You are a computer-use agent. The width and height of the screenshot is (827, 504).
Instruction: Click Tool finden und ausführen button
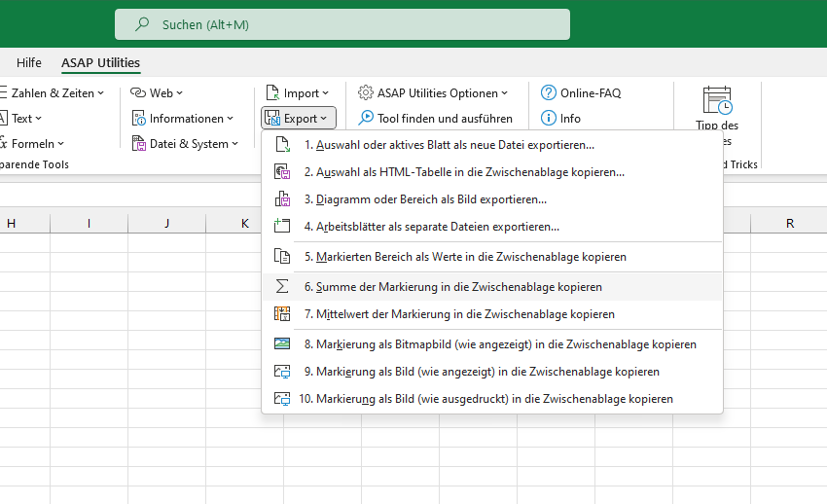(435, 118)
